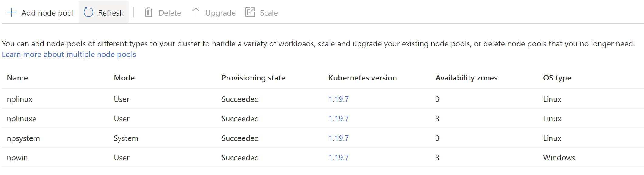The height and width of the screenshot is (175, 644).
Task: Open Kubernetes version link for nplinuxe
Action: click(338, 119)
